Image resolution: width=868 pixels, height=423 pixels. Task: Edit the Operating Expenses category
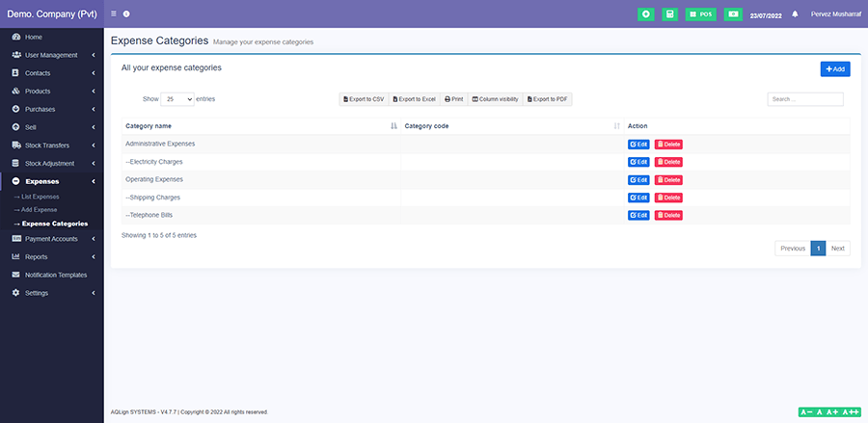coord(638,180)
